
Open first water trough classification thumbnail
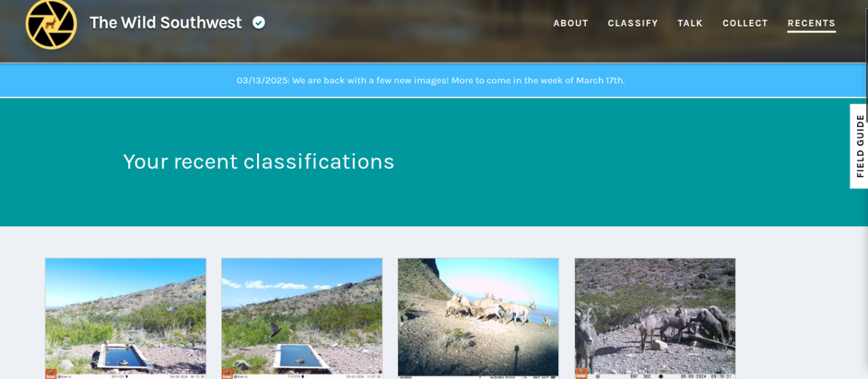tap(125, 319)
